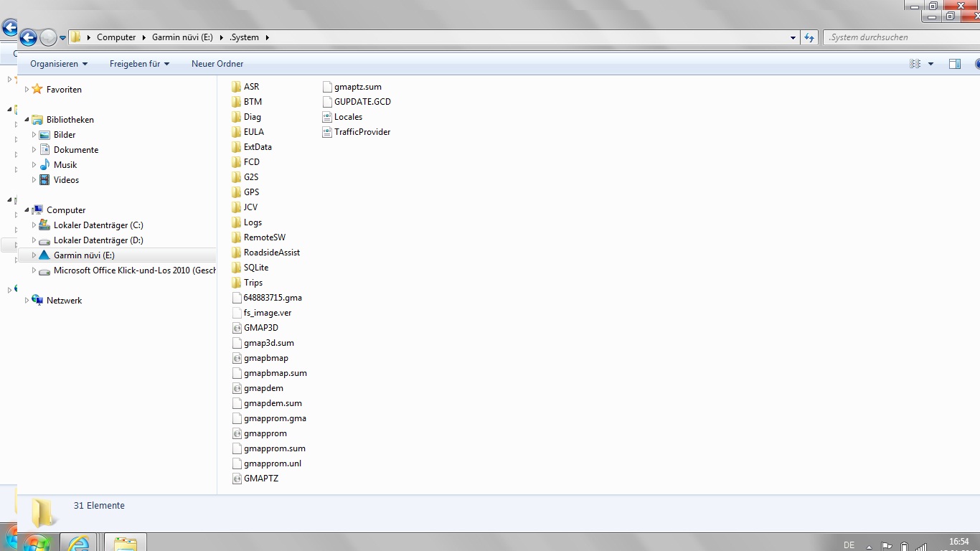Click the Back navigation arrow button
Viewport: 980px width, 551px height.
point(28,37)
